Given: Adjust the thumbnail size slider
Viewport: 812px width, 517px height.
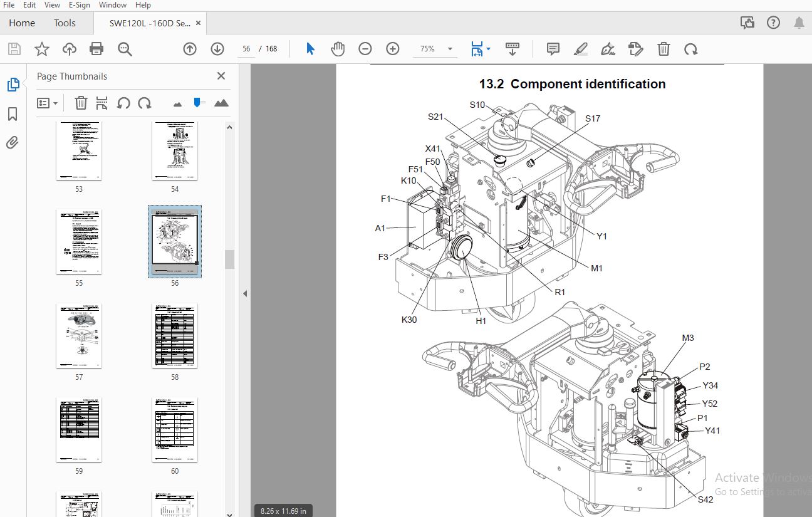Looking at the screenshot, I should (x=199, y=102).
